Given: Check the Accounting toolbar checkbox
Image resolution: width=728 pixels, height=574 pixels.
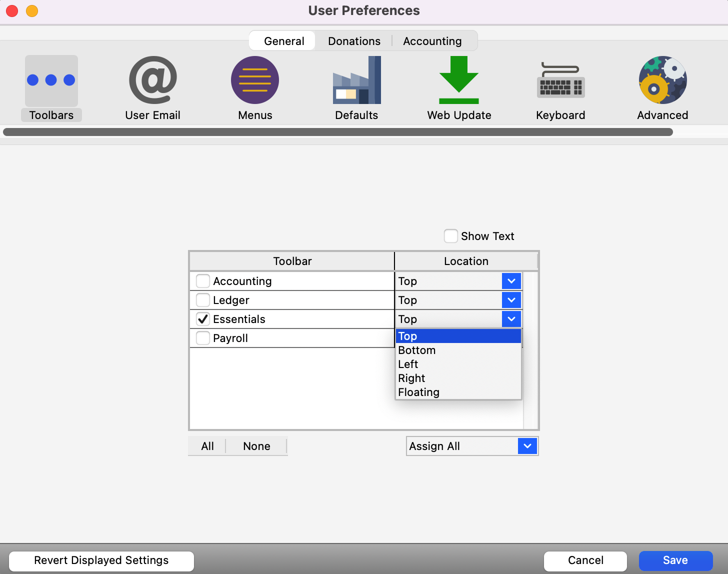Looking at the screenshot, I should (x=203, y=281).
